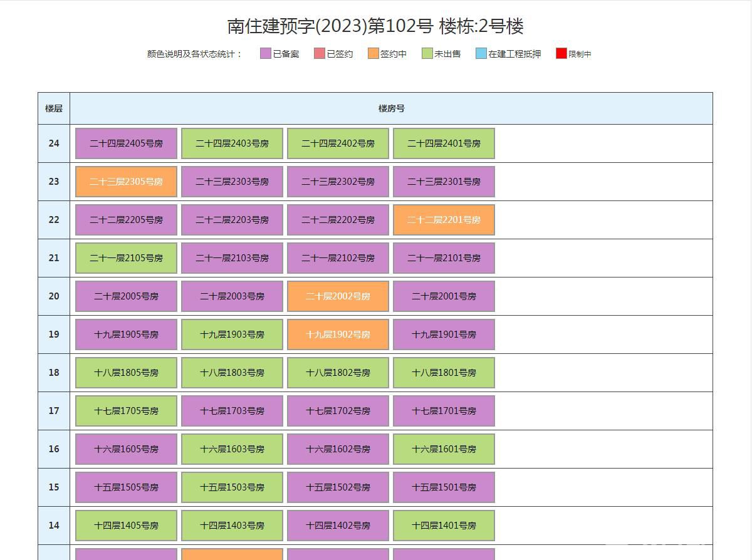Image resolution: width=752 pixels, height=560 pixels.
Task: Click floor number 24 row label
Action: (54, 143)
